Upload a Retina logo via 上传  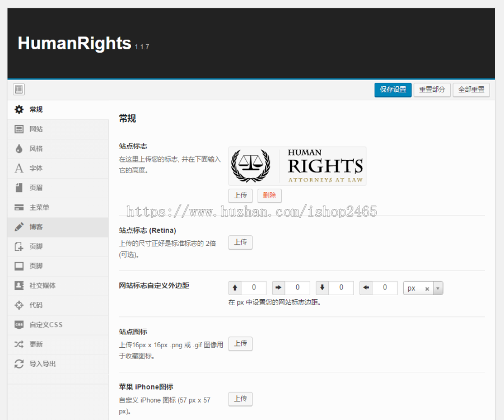point(240,242)
